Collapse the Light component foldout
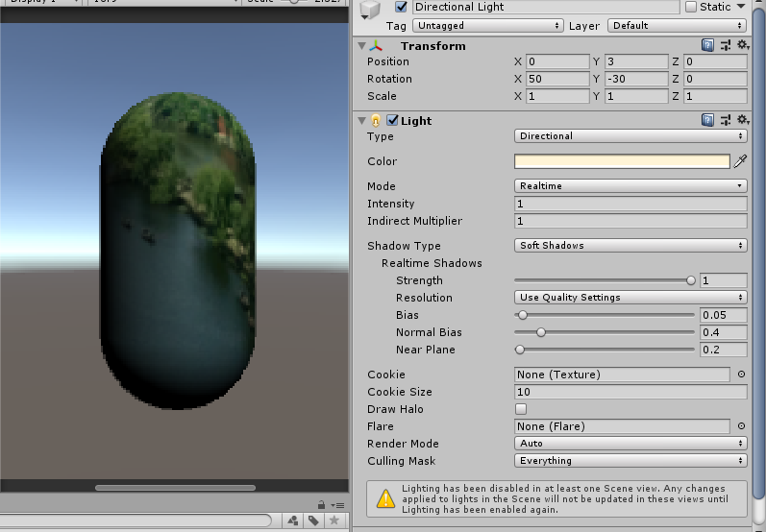Screen dimensions: 766x532 362,121
